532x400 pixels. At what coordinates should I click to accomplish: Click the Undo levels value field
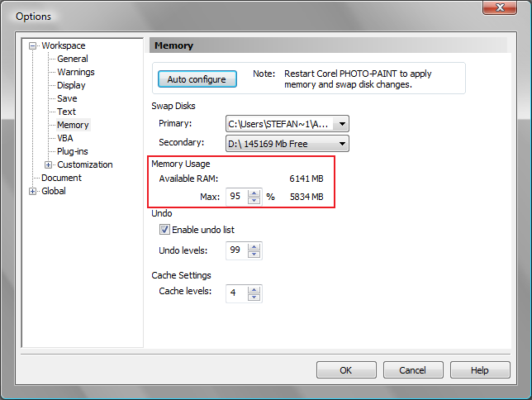[237, 250]
